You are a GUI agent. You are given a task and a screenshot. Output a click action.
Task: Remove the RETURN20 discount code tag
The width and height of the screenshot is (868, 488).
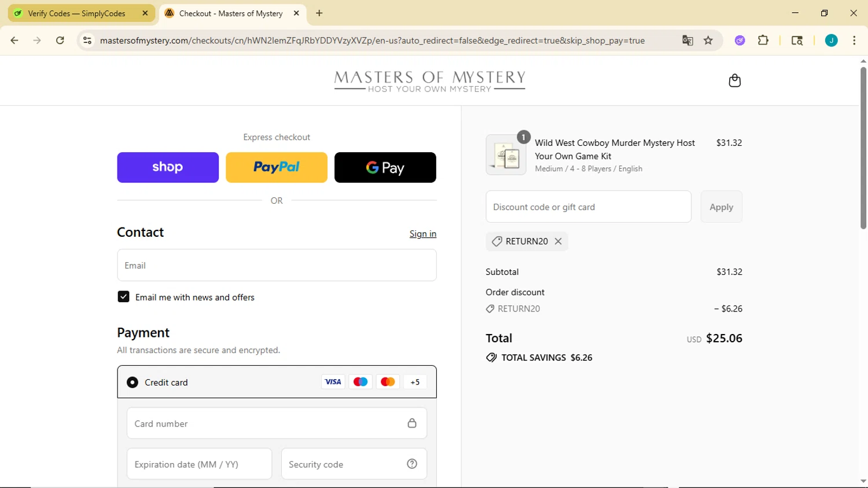click(x=558, y=241)
